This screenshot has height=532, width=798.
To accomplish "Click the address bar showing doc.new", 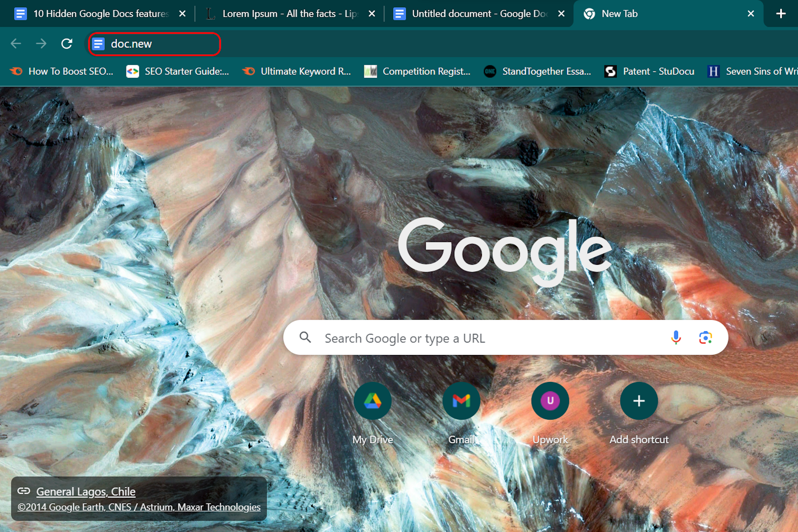I will (160, 44).
